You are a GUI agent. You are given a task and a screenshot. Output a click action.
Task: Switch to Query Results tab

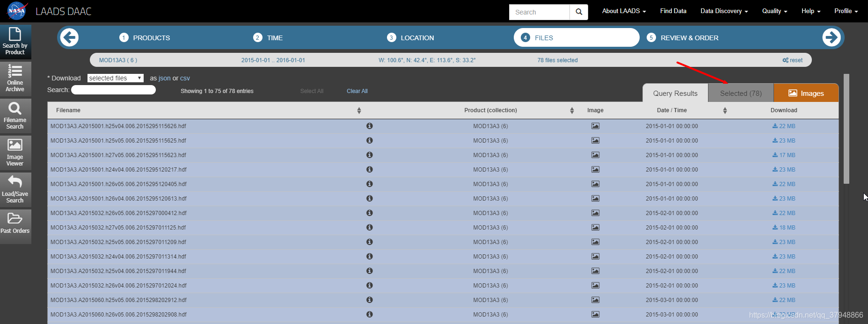[x=675, y=93]
